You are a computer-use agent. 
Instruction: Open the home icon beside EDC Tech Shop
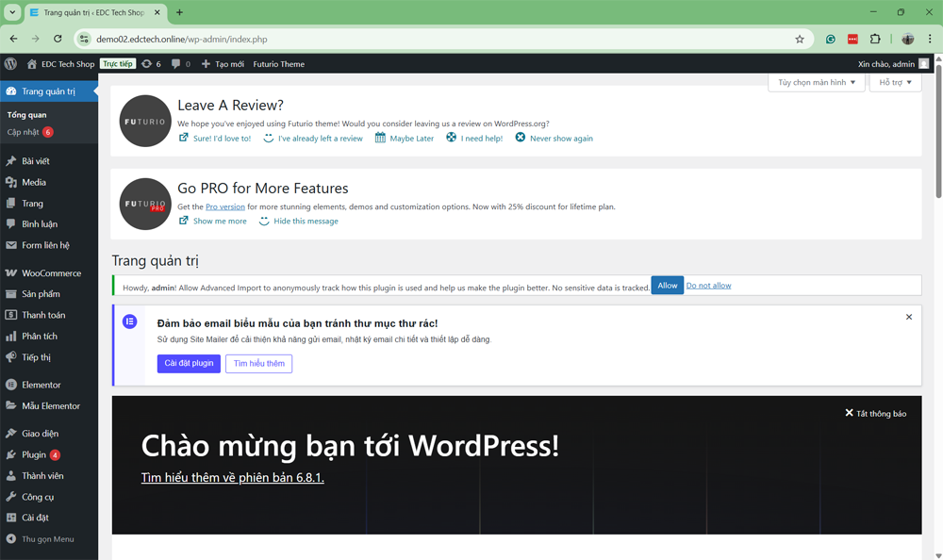click(x=32, y=64)
